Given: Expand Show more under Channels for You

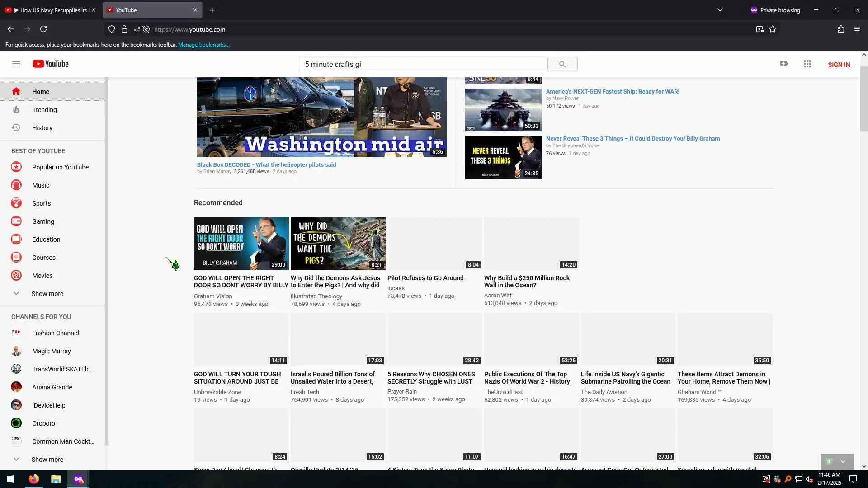Looking at the screenshot, I should coord(47,460).
